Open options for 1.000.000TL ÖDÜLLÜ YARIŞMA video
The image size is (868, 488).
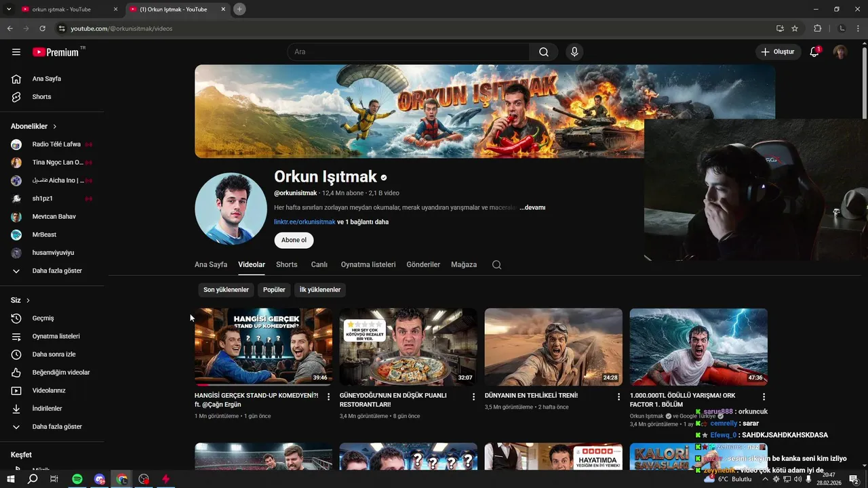[x=764, y=396]
